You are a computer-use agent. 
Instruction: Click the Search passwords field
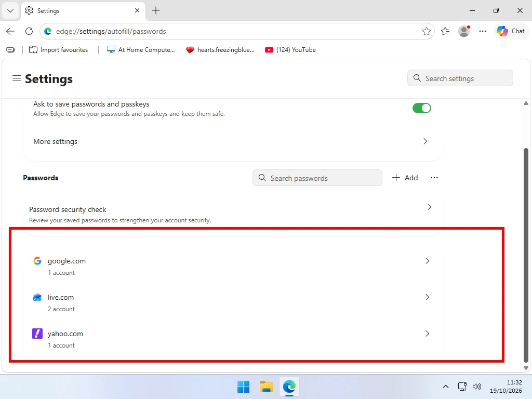(x=317, y=178)
